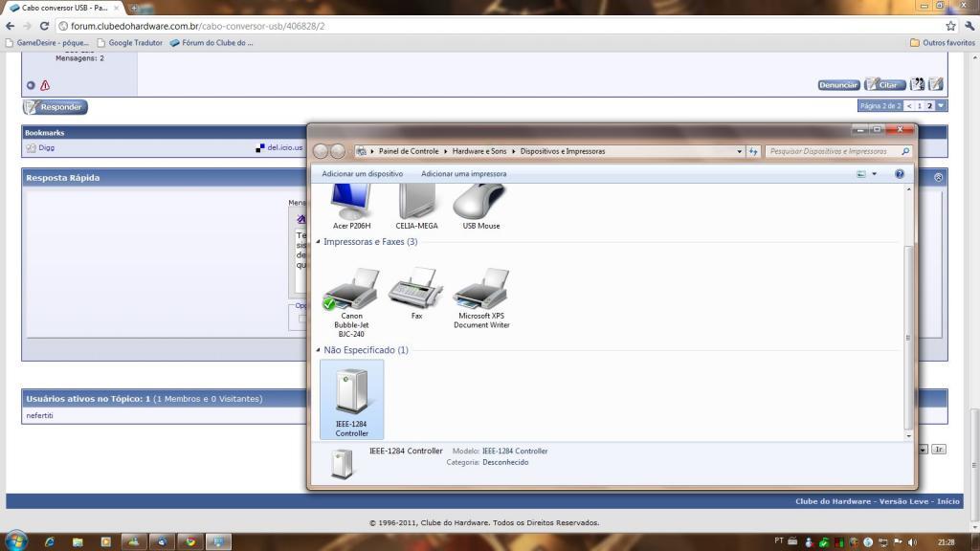Click the Ir button at right
Screen dimensions: 980x551
[x=938, y=450]
